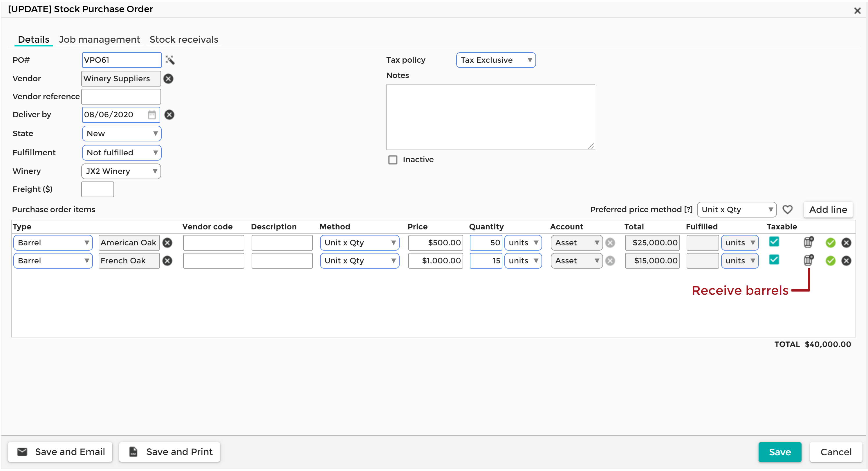
Task: Clear Asset account on American Oak row
Action: (x=610, y=243)
